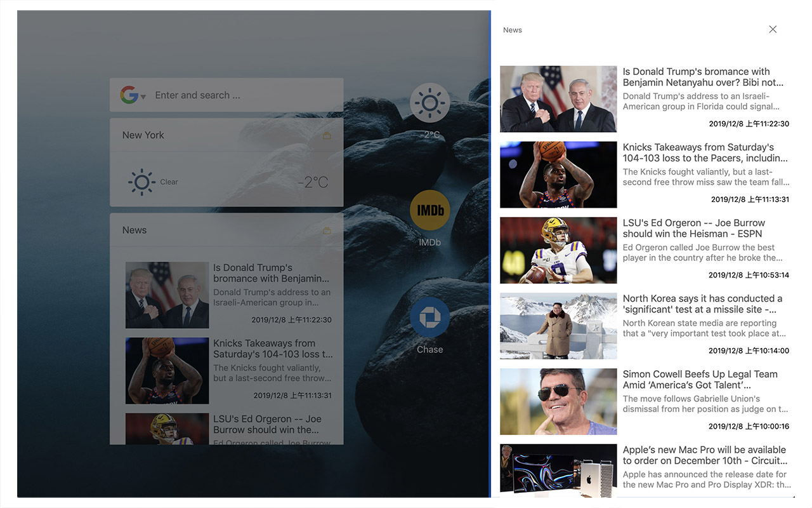Click widget timestamp 2019/12/8 上午11:22:30
Image resolution: width=812 pixels, height=508 pixels.
pyautogui.click(x=291, y=320)
